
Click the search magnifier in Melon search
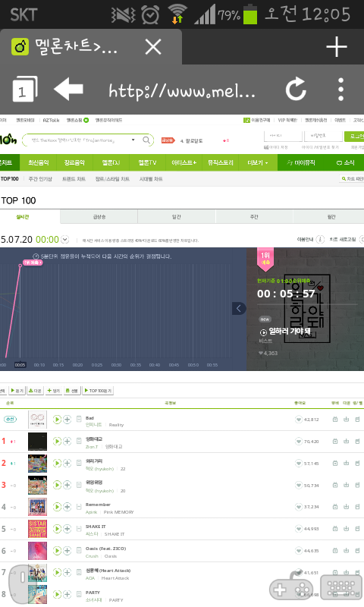(146, 140)
